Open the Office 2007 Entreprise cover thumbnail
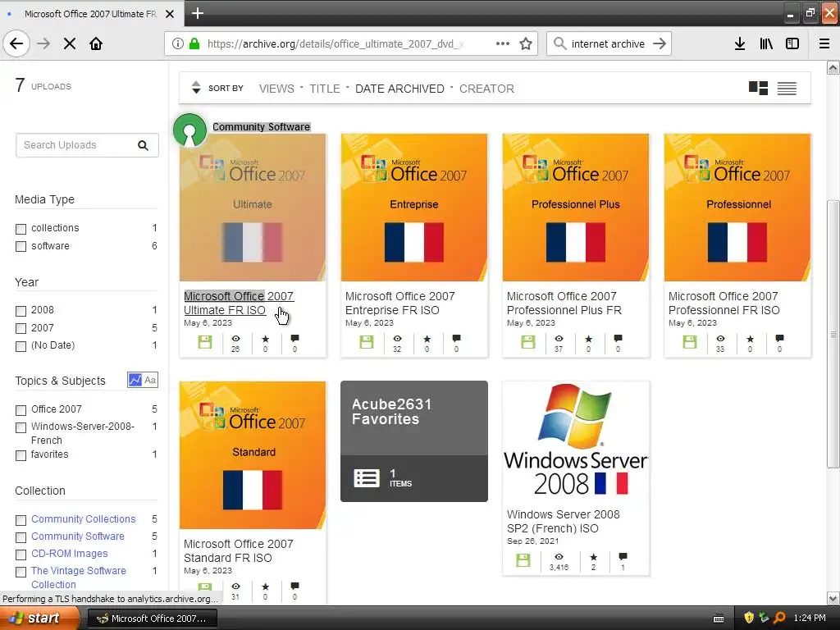This screenshot has height=630, width=840. point(414,208)
